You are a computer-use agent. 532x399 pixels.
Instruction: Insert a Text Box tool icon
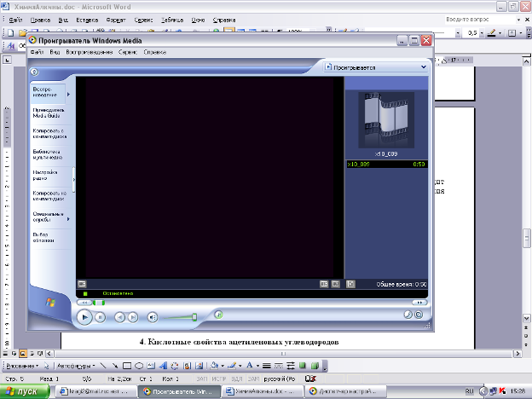click(x=151, y=366)
